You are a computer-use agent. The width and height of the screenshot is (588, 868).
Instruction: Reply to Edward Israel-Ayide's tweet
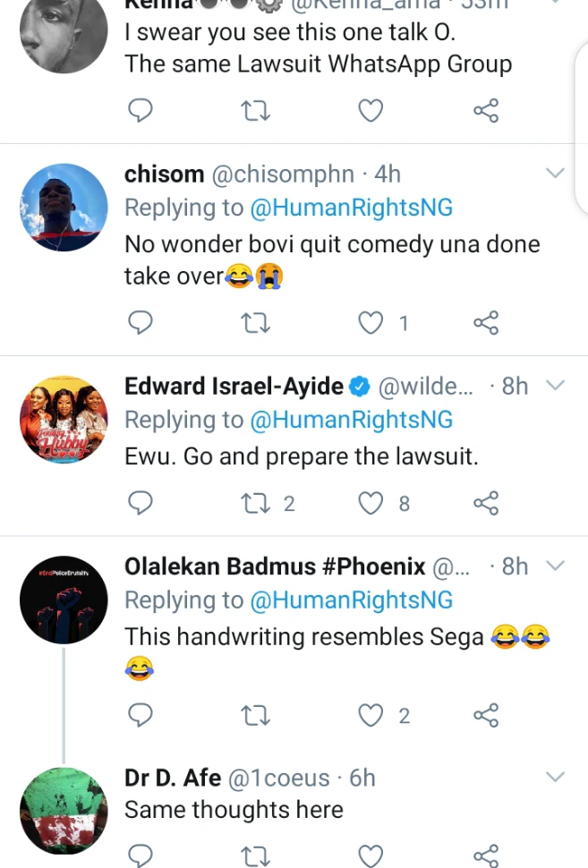click(141, 504)
